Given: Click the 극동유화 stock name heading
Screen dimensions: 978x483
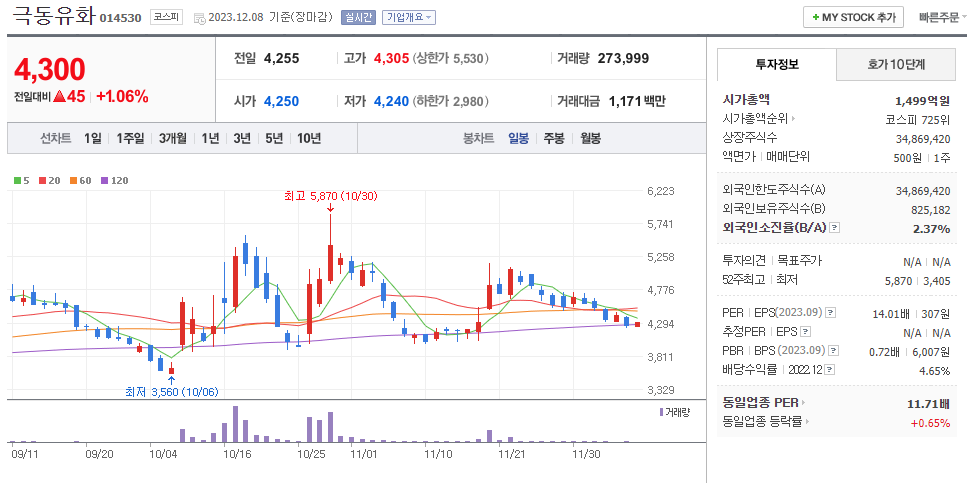Looking at the screenshot, I should pyautogui.click(x=52, y=16).
